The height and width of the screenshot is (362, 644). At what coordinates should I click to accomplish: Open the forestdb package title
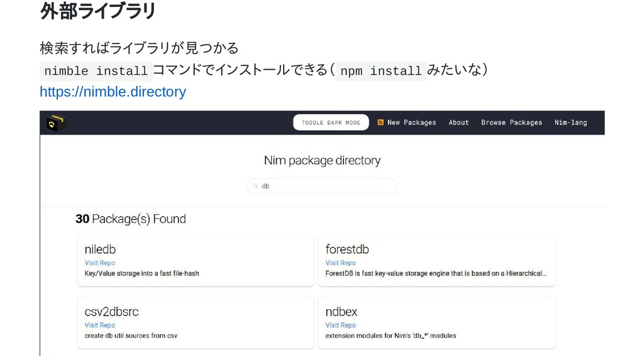pos(347,249)
